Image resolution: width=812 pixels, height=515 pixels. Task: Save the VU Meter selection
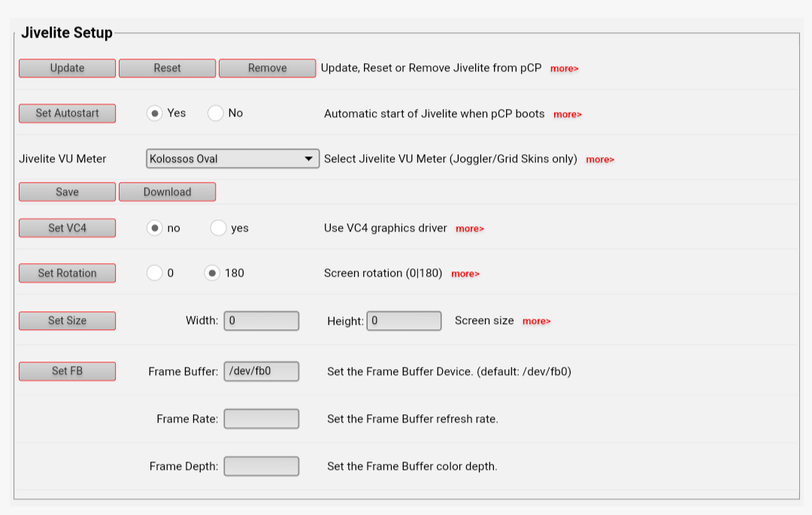click(x=68, y=192)
